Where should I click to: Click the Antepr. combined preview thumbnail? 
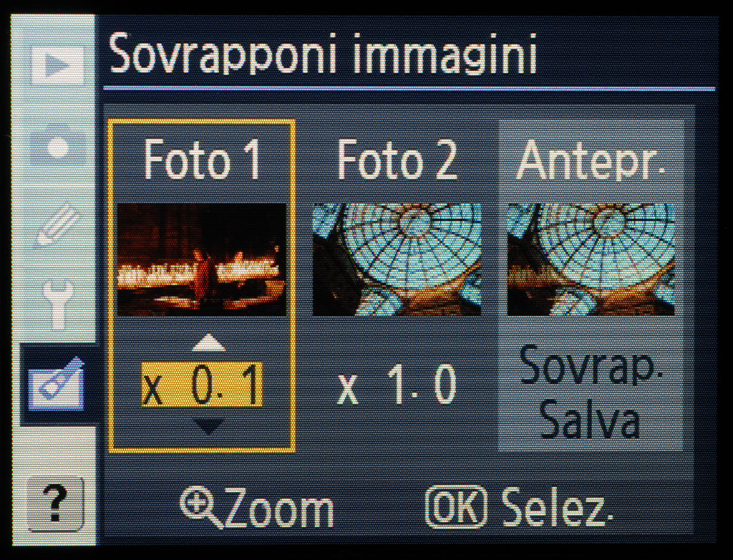591,259
